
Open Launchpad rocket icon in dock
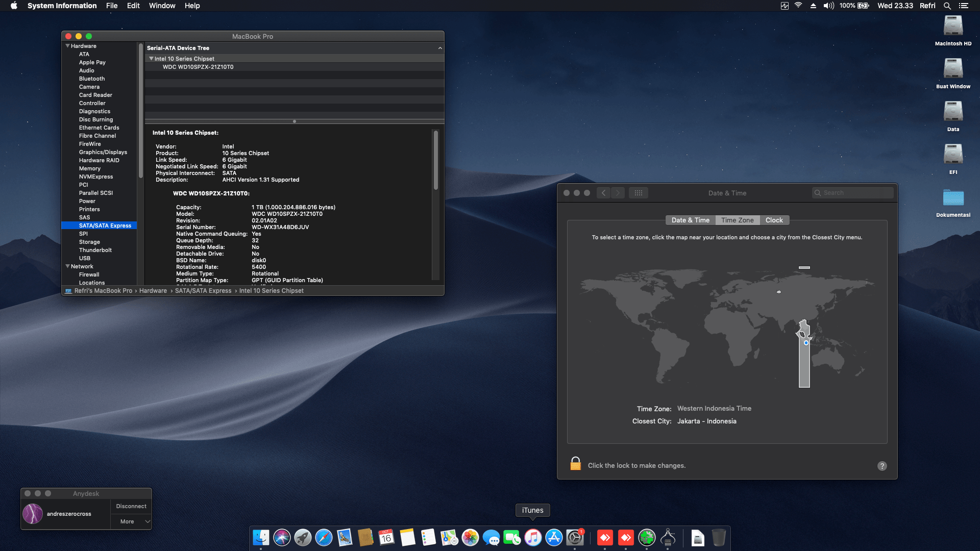coord(303,537)
